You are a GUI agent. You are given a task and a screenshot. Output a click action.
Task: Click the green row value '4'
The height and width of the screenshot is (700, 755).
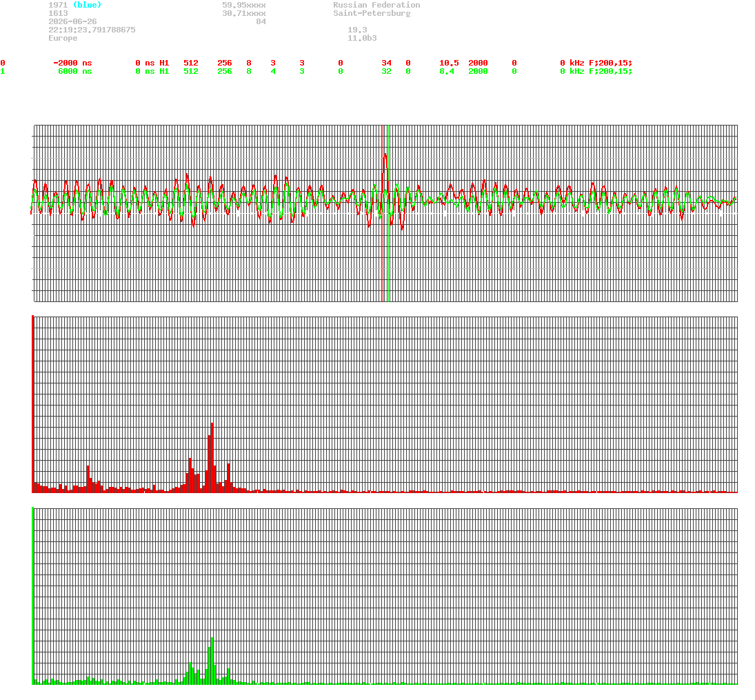(273, 71)
